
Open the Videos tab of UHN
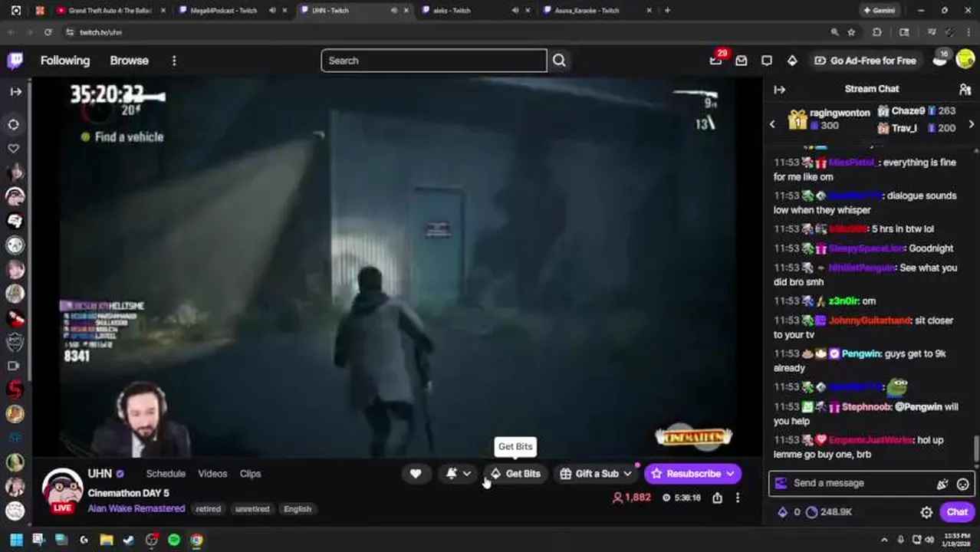tap(212, 474)
